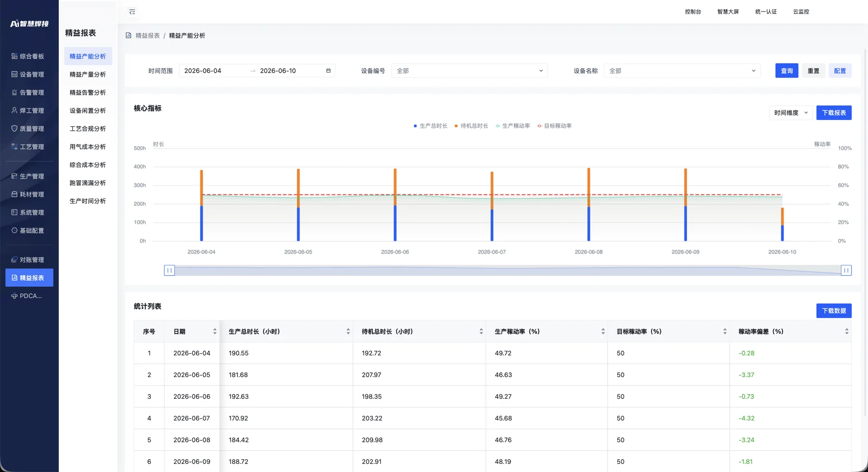Open the date picker calendar icon
Viewport: 868px width, 472px height.
coord(328,71)
